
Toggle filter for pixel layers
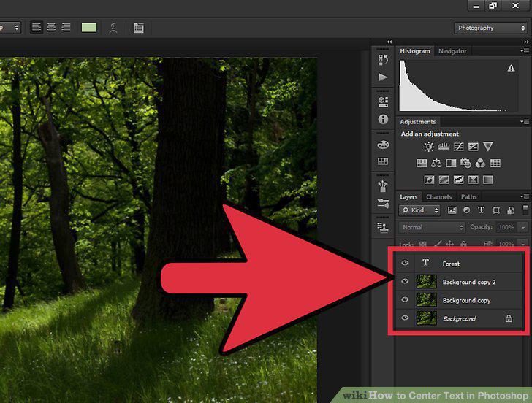[x=452, y=210]
